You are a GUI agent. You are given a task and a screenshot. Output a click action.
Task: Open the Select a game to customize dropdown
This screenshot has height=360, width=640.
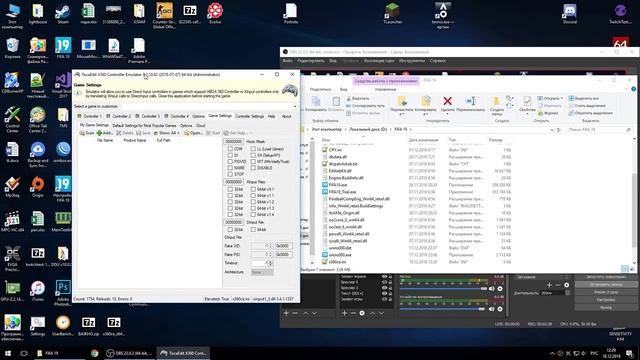click(294, 107)
